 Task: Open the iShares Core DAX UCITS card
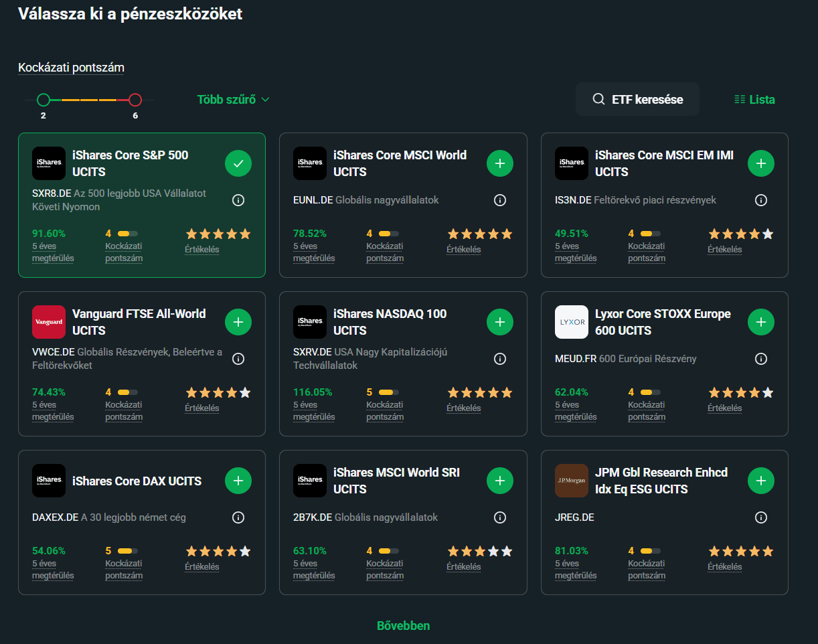click(x=142, y=522)
